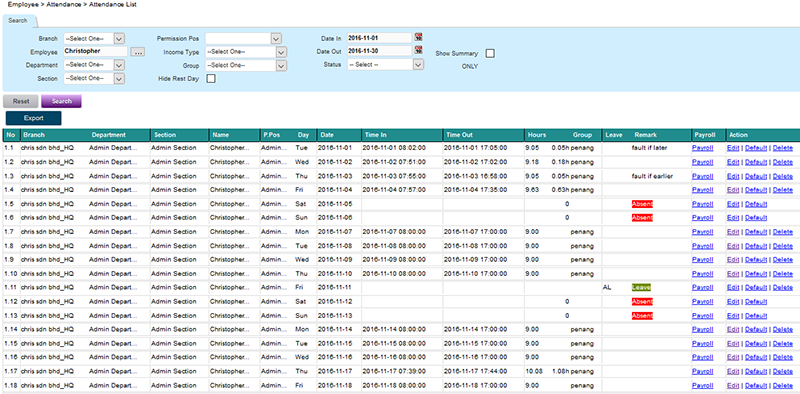Expand the Status dropdown
The image size is (800, 394).
418,65
